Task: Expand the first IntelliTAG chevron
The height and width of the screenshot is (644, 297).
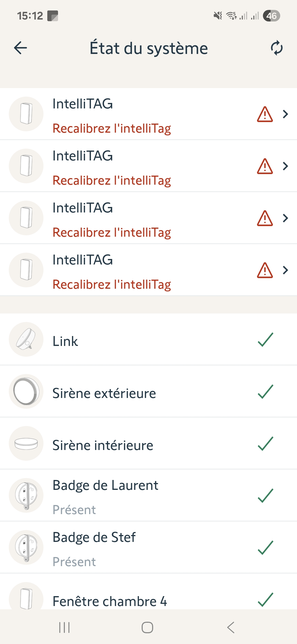Action: [285, 114]
